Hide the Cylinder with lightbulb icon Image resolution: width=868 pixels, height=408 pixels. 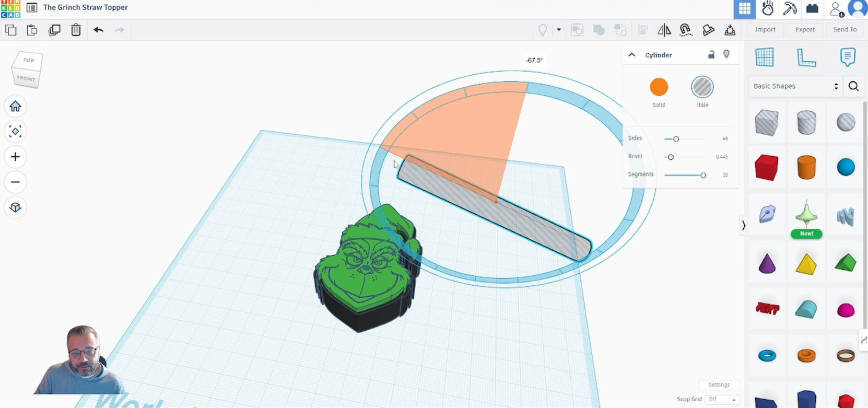click(726, 55)
